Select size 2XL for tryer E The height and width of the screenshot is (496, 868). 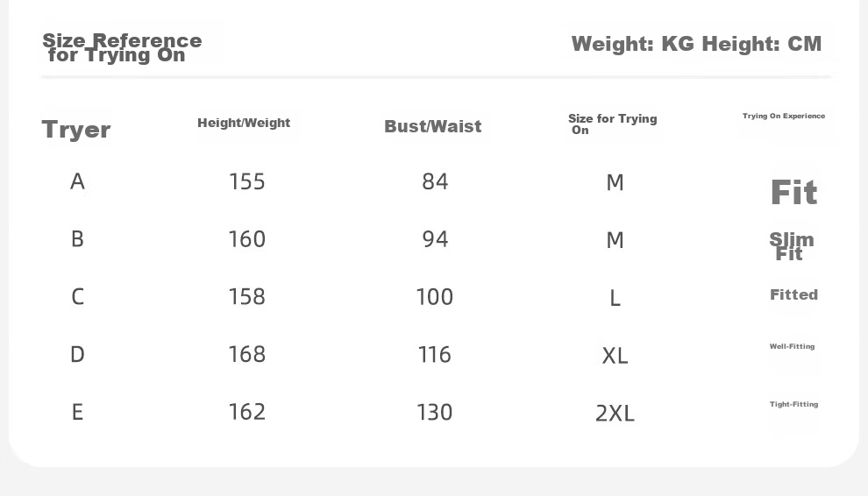[615, 413]
